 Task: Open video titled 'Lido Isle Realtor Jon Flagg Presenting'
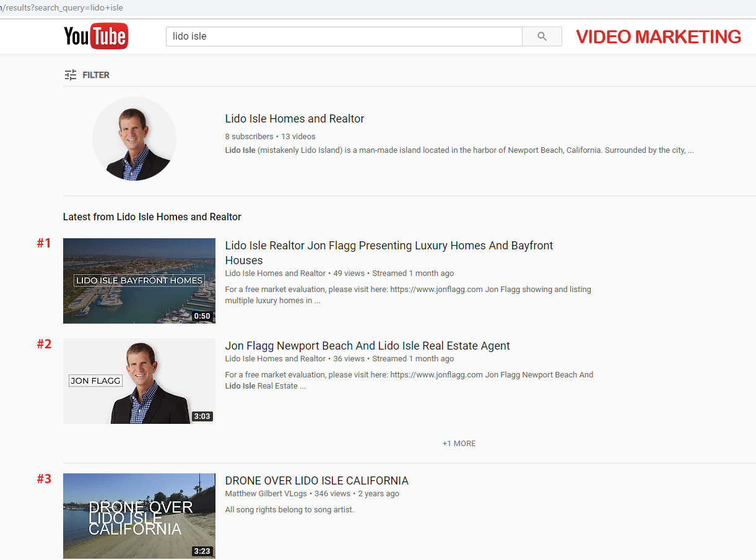pyautogui.click(x=389, y=246)
